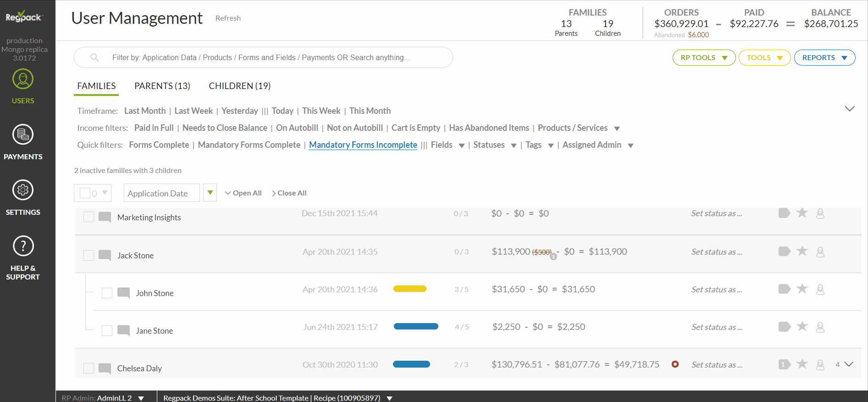Check the Chelsea Daly checkbox
Image resolution: width=868 pixels, height=402 pixels.
(89, 368)
